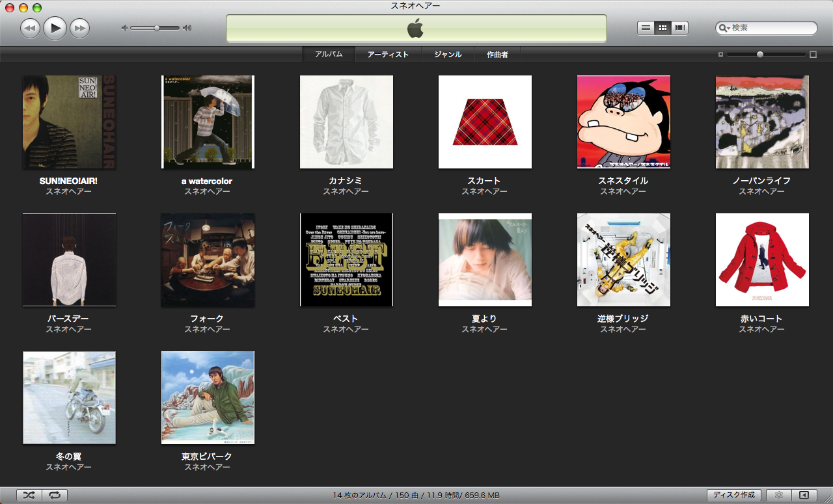Click the スネスタイル album title text

(x=623, y=181)
